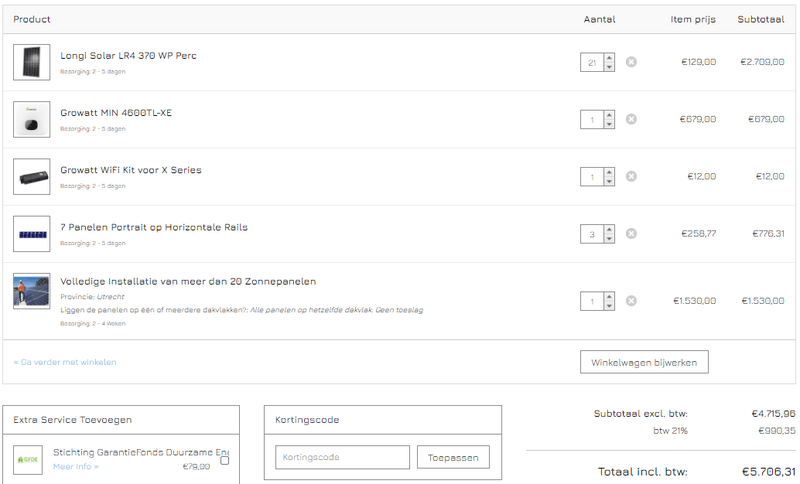Decrease quantity of Growatt MIN 4600TL-XE

(609, 124)
